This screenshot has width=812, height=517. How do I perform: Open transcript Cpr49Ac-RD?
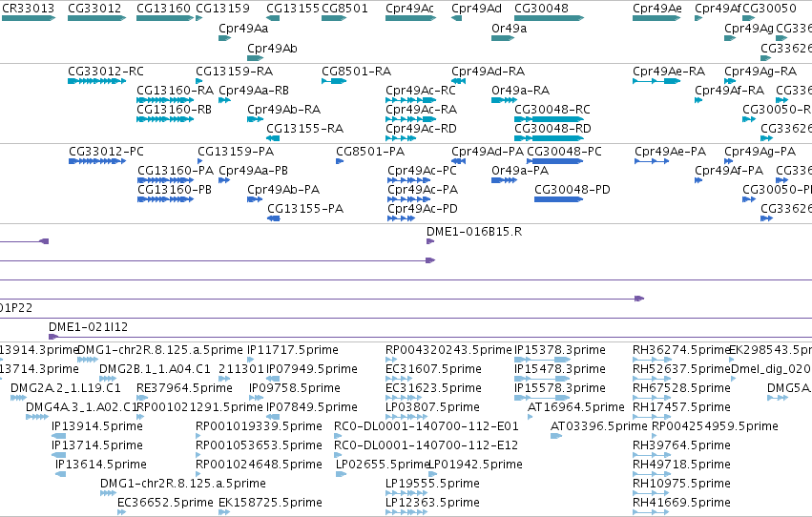[x=421, y=129]
